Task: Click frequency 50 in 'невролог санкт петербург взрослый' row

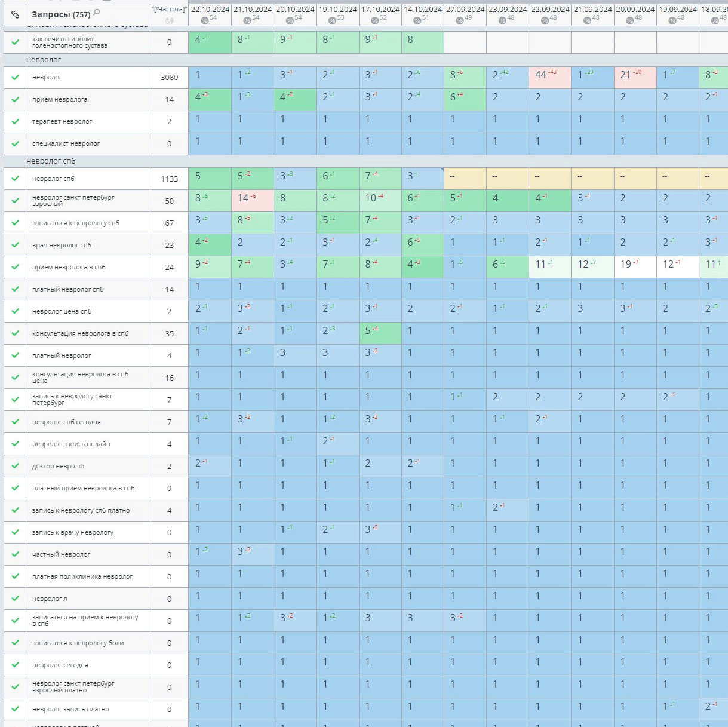Action: tap(170, 201)
